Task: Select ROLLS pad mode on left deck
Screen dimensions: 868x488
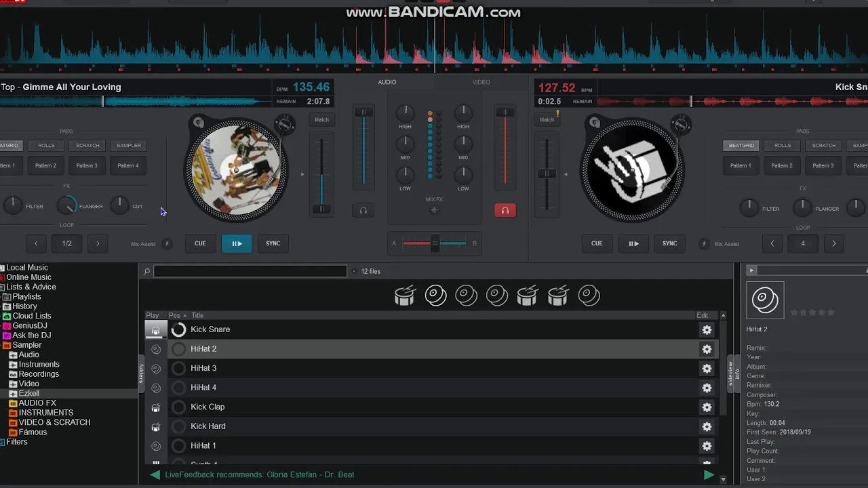Action: 46,145
